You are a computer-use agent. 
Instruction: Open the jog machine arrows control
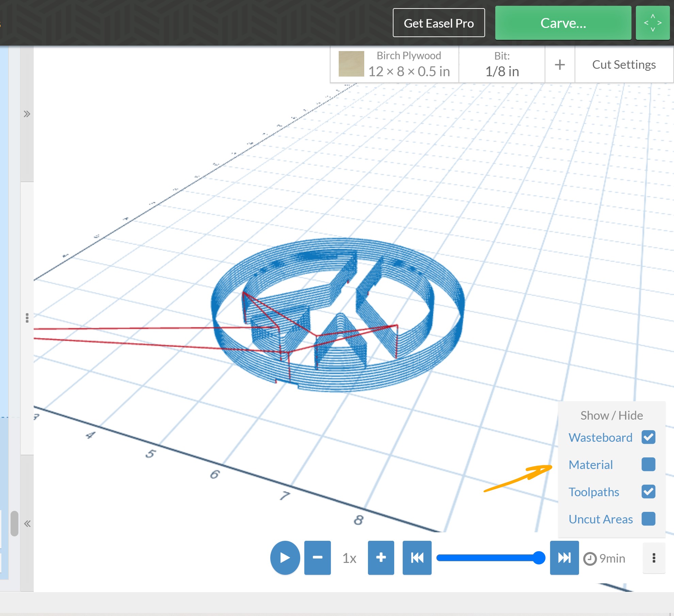click(x=653, y=23)
